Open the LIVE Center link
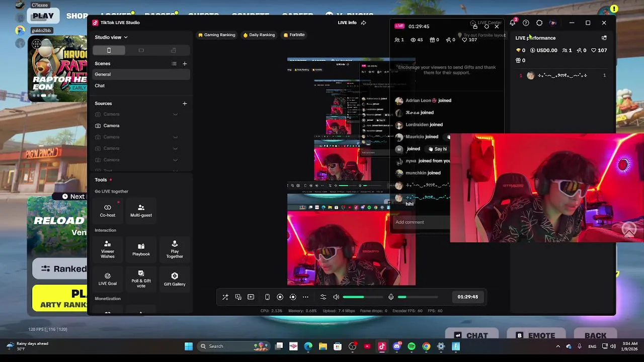The image size is (644, 362). click(486, 23)
